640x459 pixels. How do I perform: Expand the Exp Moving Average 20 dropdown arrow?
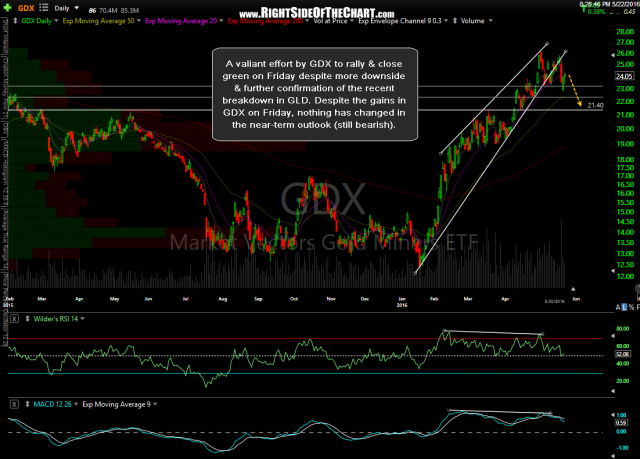point(221,21)
